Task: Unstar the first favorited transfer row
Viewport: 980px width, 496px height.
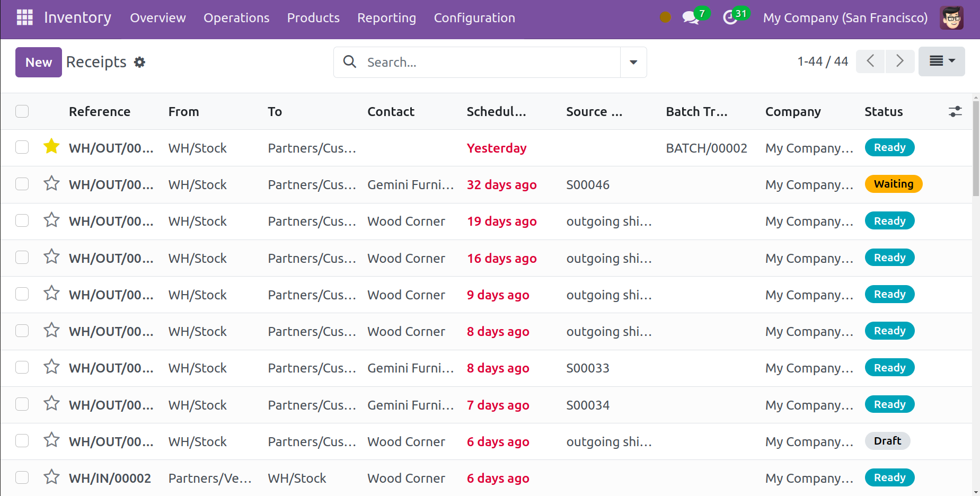Action: click(x=51, y=146)
